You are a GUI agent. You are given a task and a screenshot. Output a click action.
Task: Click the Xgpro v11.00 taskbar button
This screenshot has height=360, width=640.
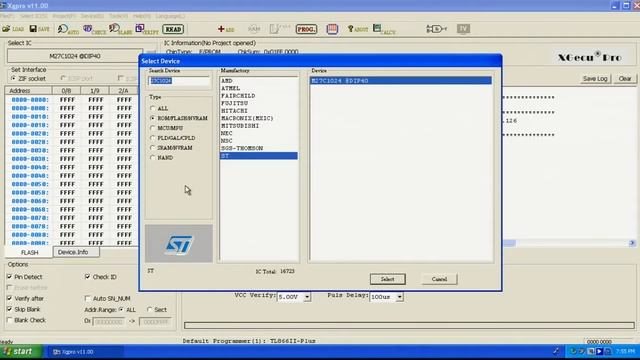click(86, 351)
